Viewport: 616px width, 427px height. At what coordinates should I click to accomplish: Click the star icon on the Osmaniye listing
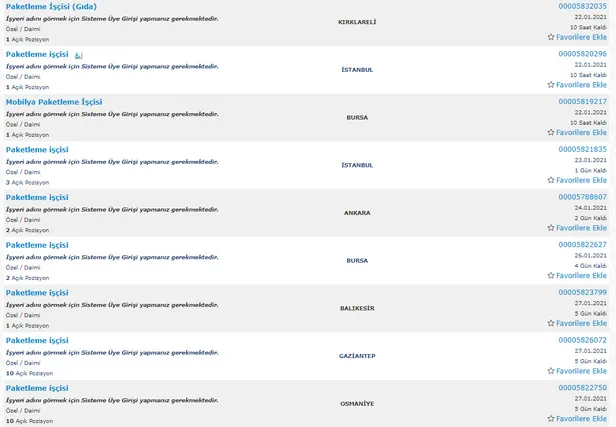point(551,419)
